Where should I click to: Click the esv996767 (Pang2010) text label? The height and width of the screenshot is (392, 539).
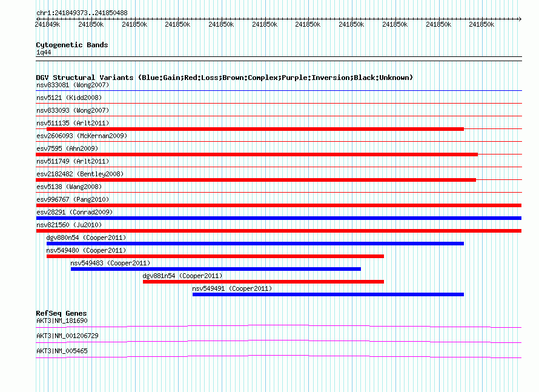[73, 199]
